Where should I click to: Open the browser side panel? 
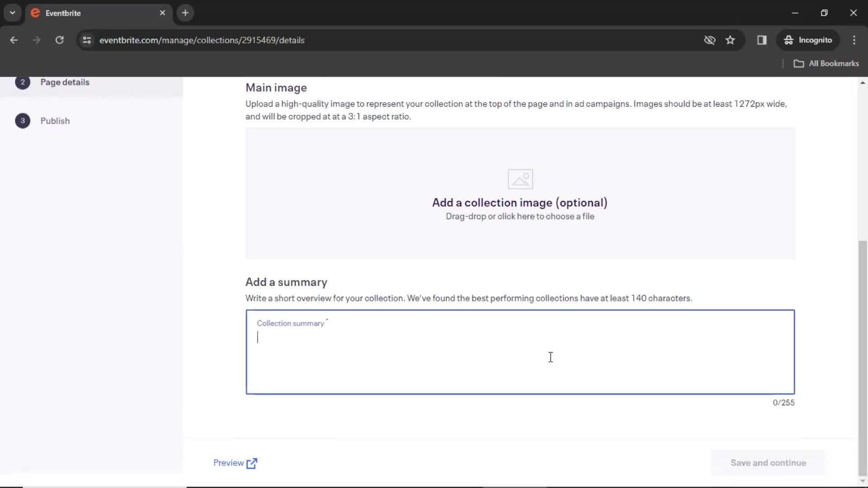tap(762, 40)
